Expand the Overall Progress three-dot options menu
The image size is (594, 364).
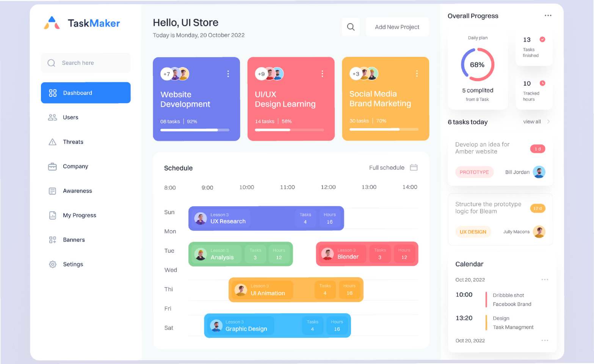click(x=548, y=16)
